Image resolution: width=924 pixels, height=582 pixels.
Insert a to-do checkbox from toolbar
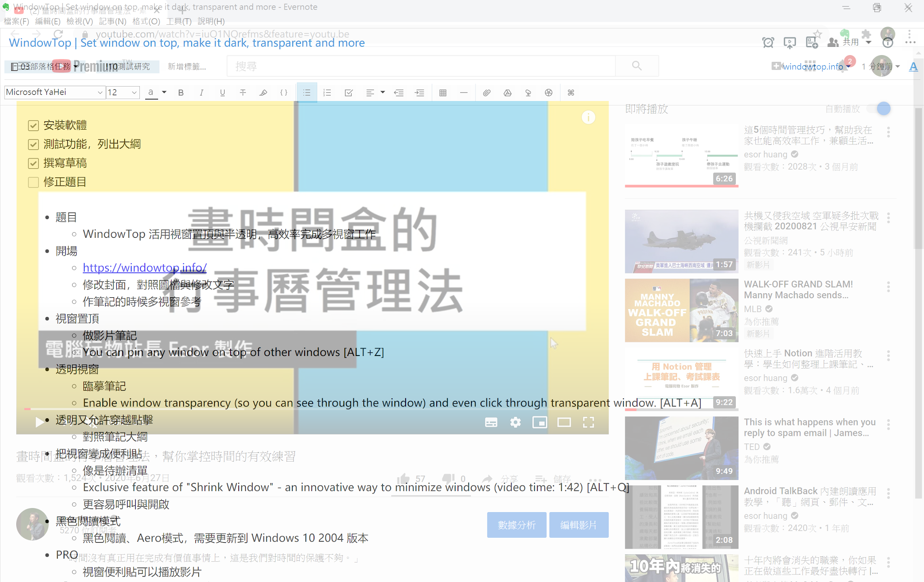pos(349,92)
